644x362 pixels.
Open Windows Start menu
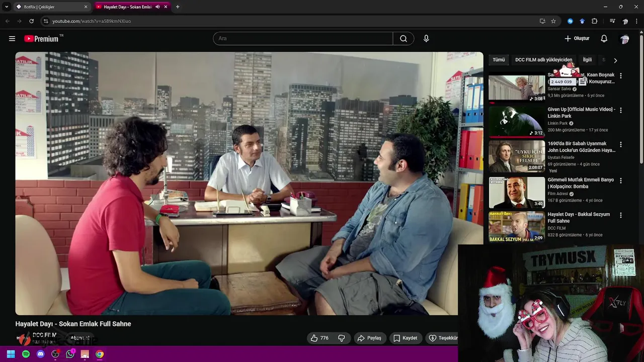pos(11,354)
